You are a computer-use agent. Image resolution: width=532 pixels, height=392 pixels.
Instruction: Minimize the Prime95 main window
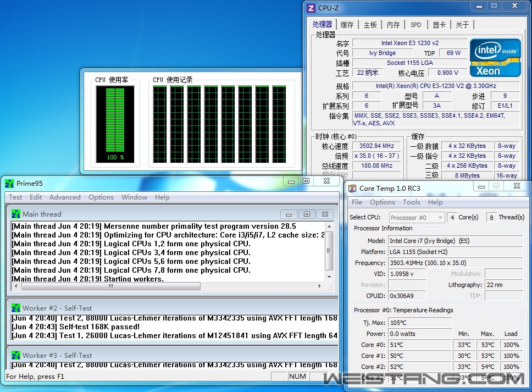[x=291, y=181]
